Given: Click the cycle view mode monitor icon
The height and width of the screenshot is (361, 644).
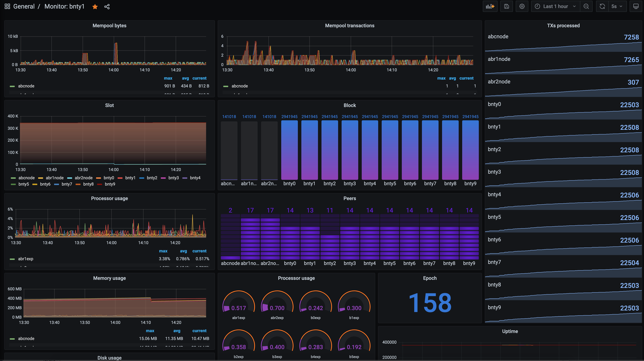Looking at the screenshot, I should (x=635, y=6).
